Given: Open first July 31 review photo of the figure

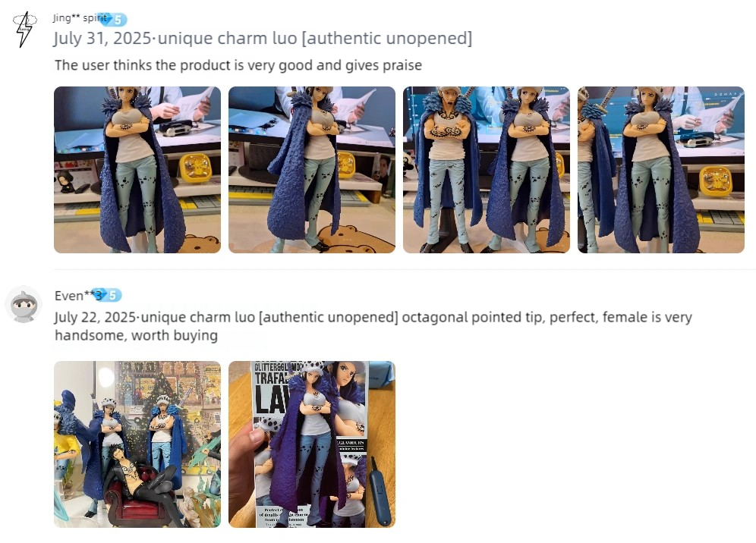Looking at the screenshot, I should 137,170.
